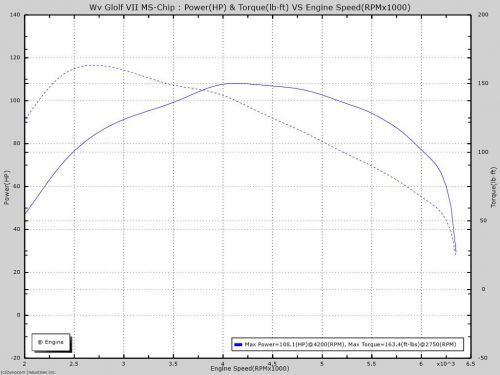Click the '140' tick on power axis

tap(15, 15)
